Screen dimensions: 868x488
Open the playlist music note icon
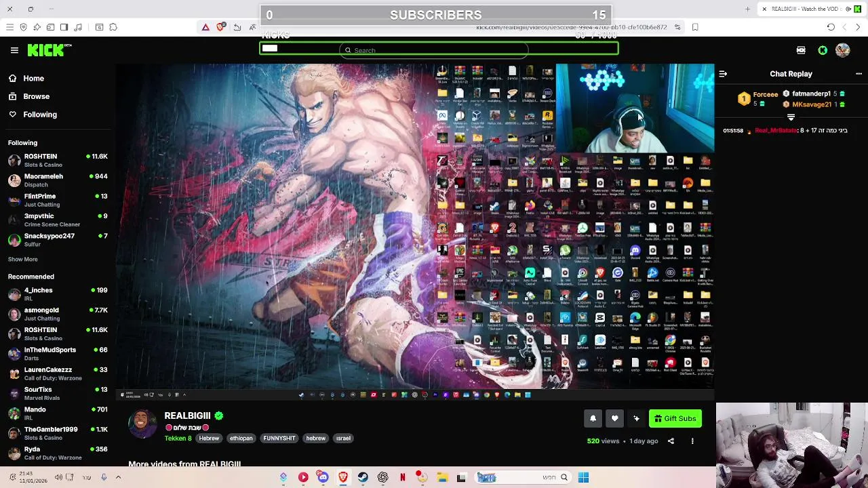click(x=78, y=27)
